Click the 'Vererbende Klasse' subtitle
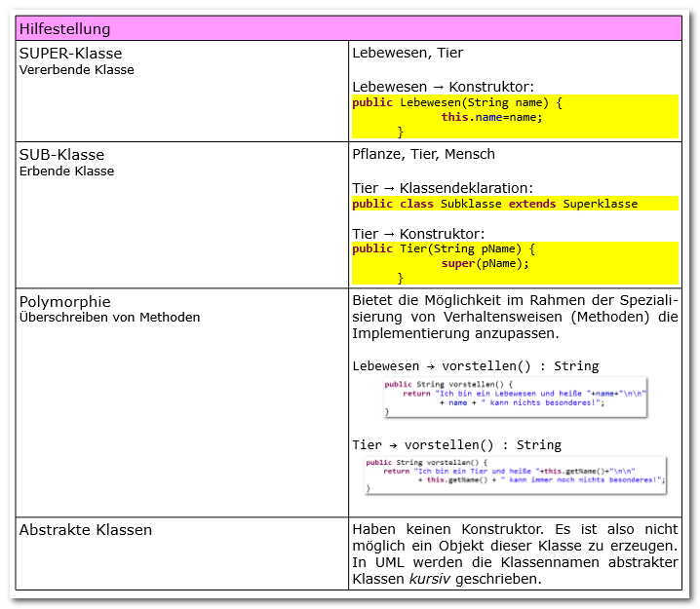Viewport: 700px width, 609px height. pos(76,69)
